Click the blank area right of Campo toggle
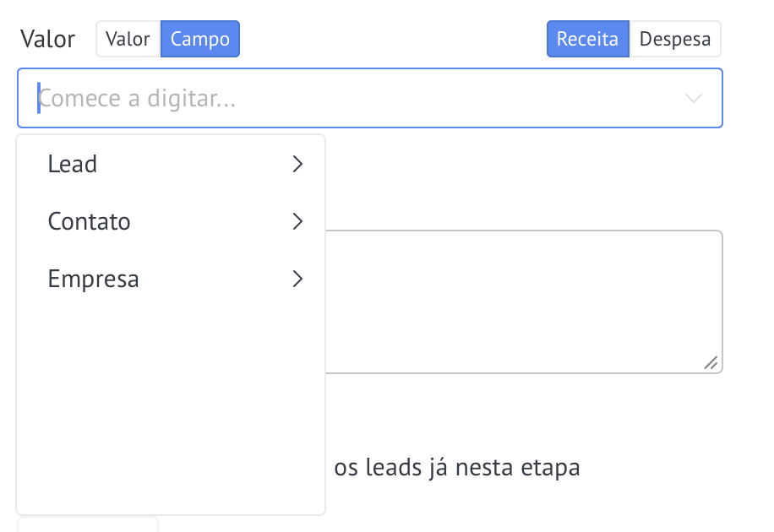The image size is (774, 532). tap(392, 39)
